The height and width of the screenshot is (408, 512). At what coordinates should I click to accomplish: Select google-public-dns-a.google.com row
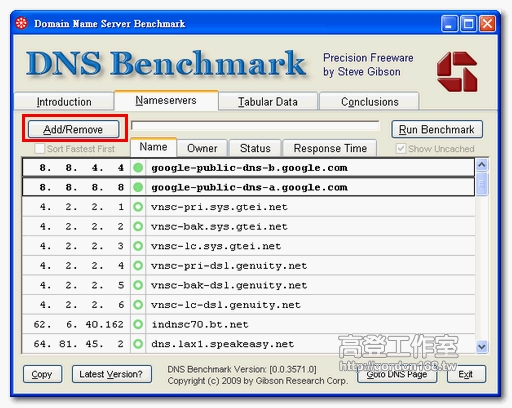tap(248, 187)
